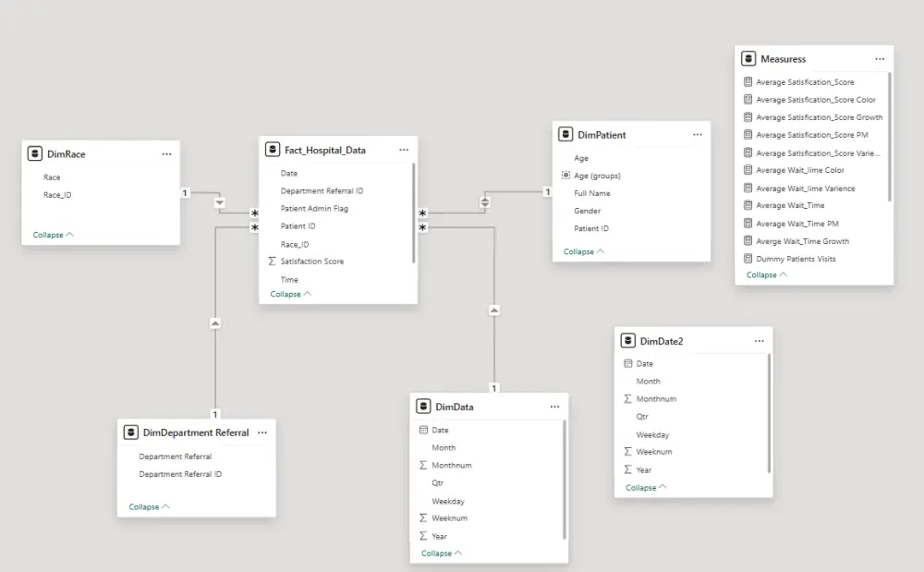924x572 pixels.
Task: Click the relationship arrow above DimDepartment Referral
Action: (215, 322)
